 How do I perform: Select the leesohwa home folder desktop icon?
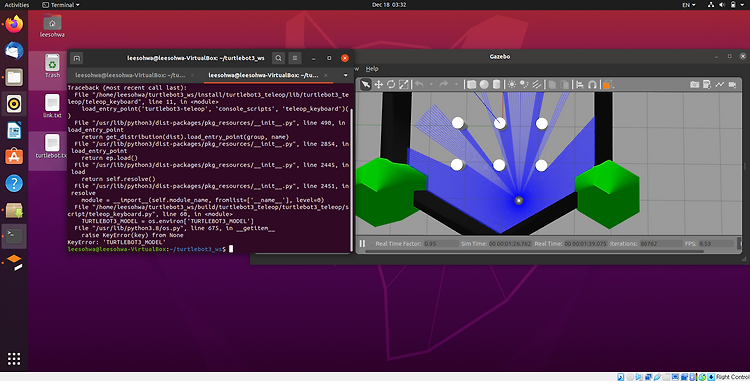point(52,26)
